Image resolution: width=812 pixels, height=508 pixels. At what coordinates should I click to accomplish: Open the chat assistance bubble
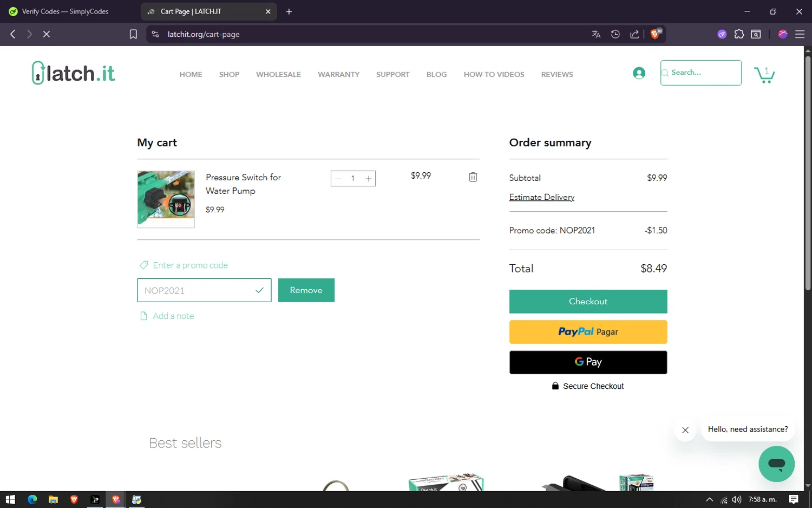click(x=776, y=464)
